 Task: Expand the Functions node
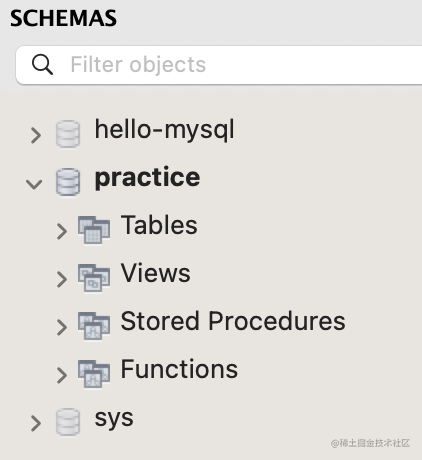62,375
